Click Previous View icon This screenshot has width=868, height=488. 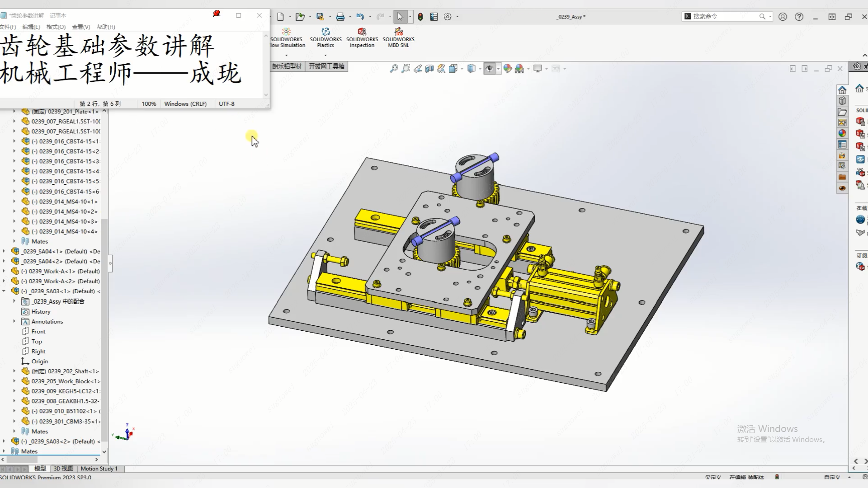pos(418,69)
